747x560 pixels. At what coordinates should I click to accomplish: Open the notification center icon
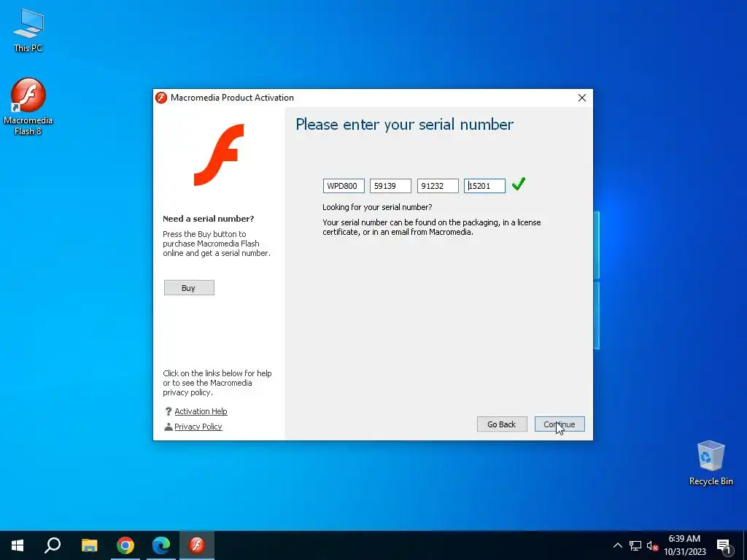[x=724, y=546]
